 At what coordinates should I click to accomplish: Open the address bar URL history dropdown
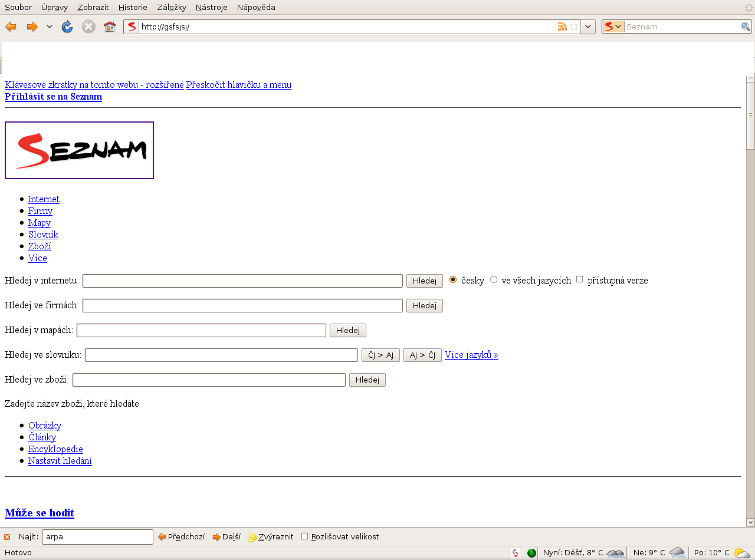(588, 27)
